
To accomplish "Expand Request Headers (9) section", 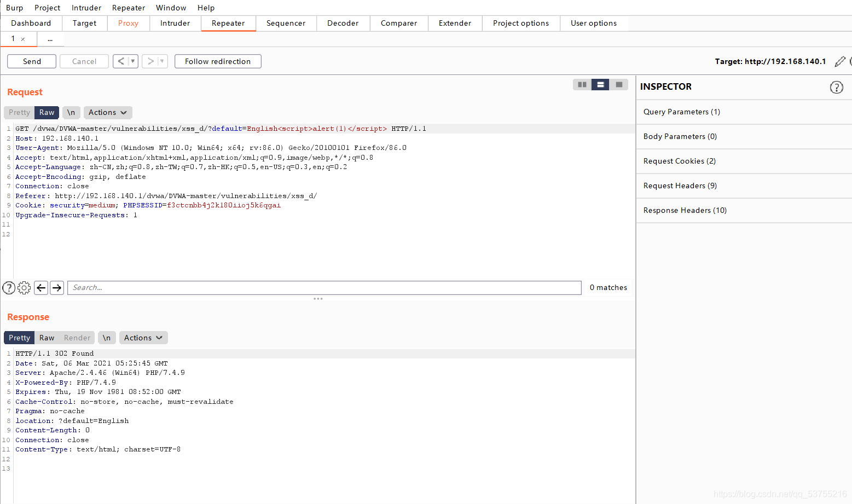I will pos(744,186).
